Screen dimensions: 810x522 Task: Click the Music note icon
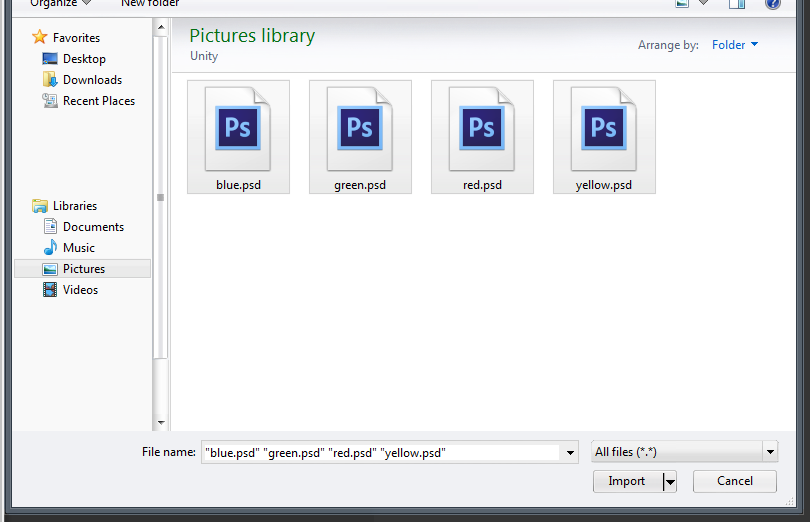tap(50, 247)
